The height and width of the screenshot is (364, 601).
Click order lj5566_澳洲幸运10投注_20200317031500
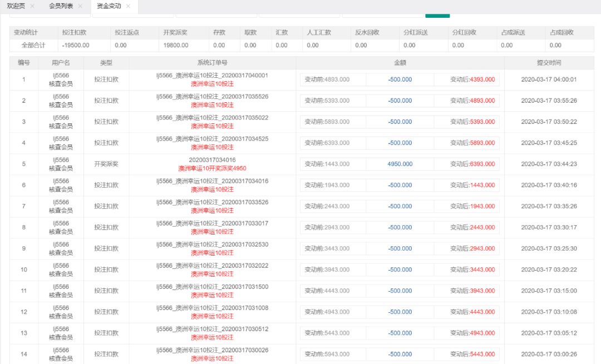click(x=213, y=287)
